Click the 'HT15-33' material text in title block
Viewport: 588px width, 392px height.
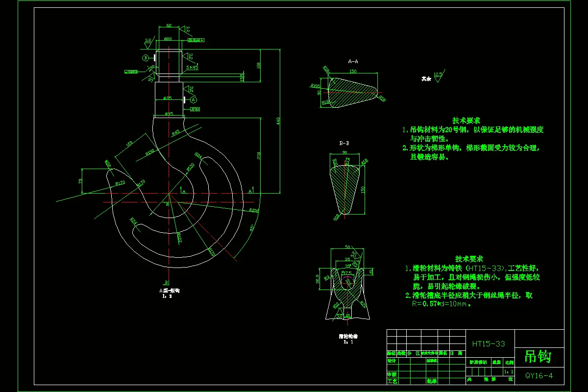point(488,344)
